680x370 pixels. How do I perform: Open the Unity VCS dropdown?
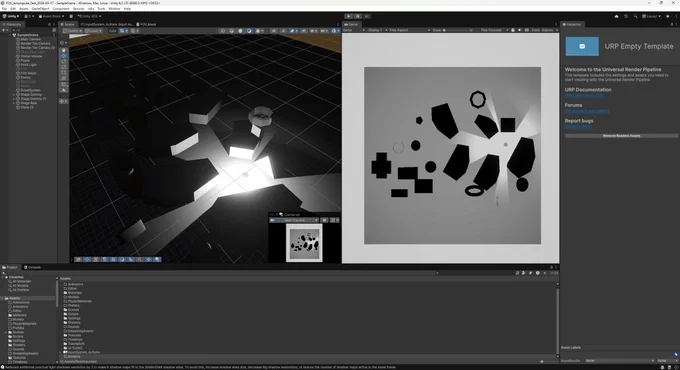[x=89, y=16]
